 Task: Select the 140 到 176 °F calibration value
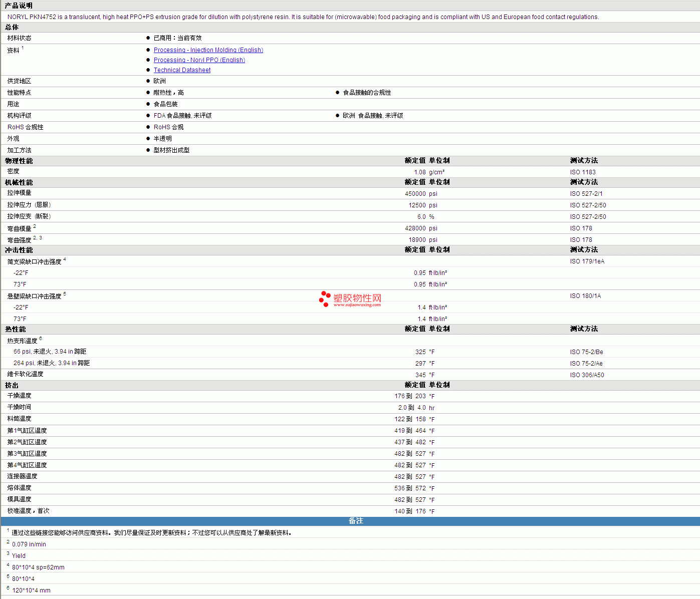(x=414, y=511)
